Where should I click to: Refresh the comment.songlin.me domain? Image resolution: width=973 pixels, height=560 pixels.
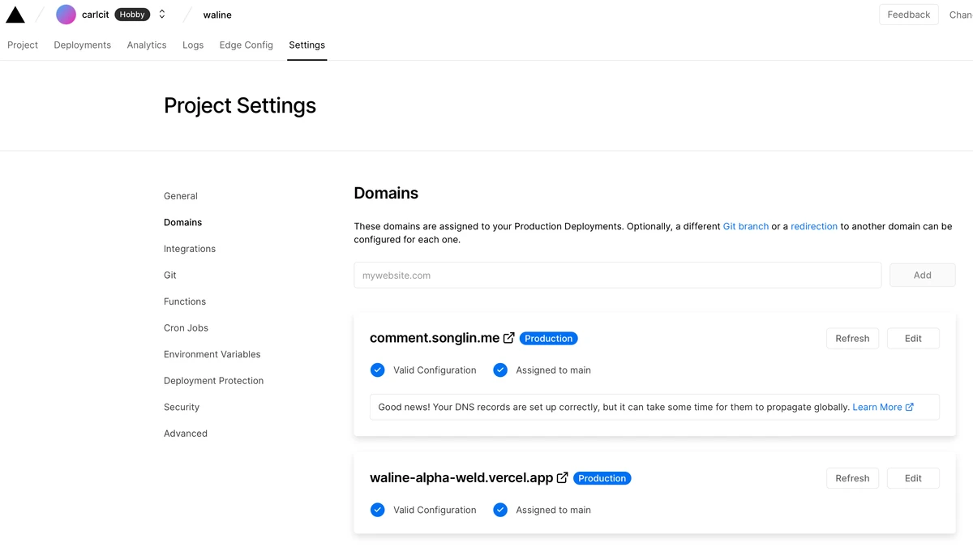pyautogui.click(x=852, y=339)
